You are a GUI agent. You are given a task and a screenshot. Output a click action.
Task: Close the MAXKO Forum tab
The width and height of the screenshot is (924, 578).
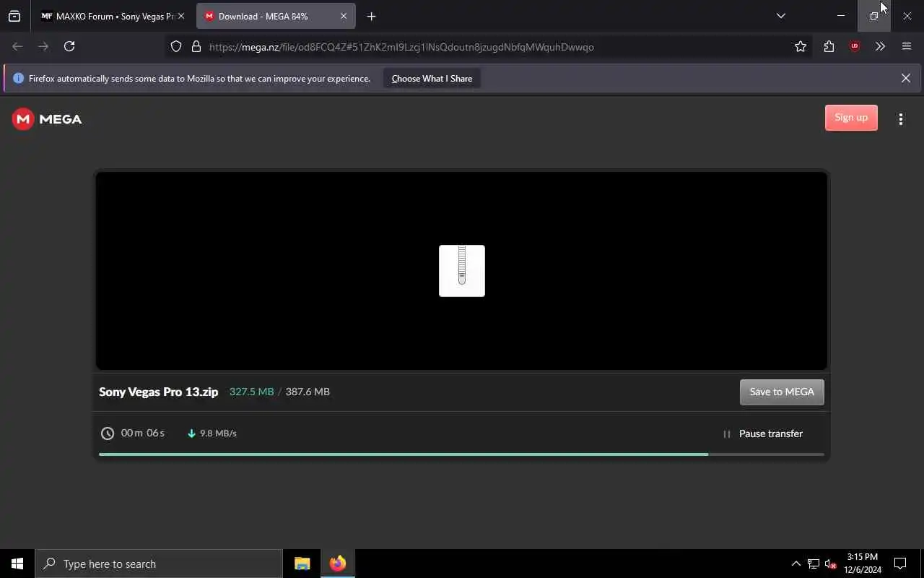pyautogui.click(x=181, y=16)
